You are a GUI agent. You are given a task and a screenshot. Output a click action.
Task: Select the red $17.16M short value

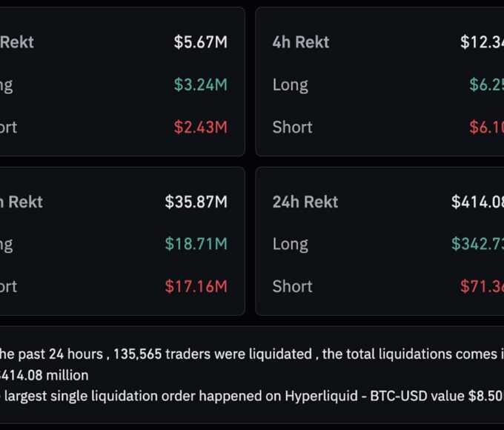point(196,286)
